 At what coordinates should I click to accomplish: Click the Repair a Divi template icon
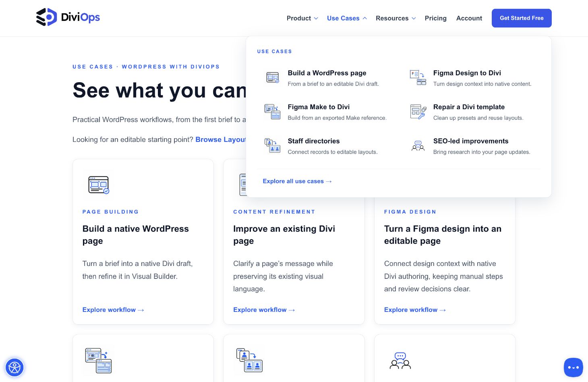pos(418,112)
